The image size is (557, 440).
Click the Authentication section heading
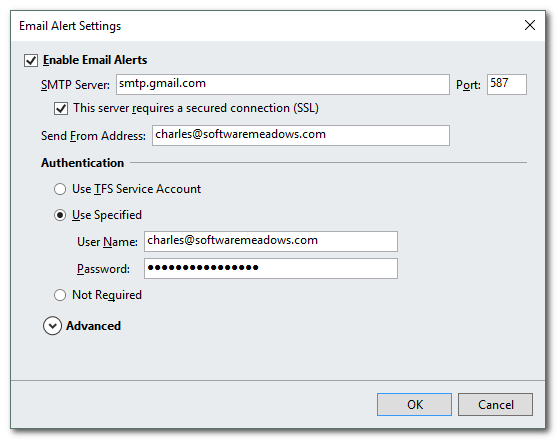pos(82,163)
